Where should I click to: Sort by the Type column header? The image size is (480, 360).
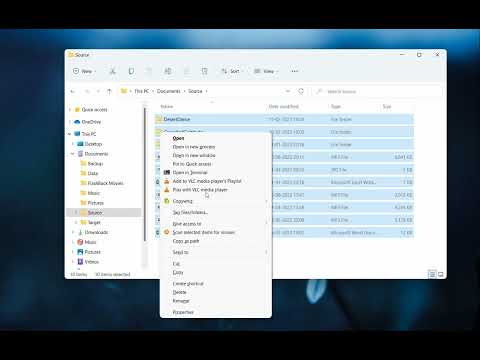point(336,106)
